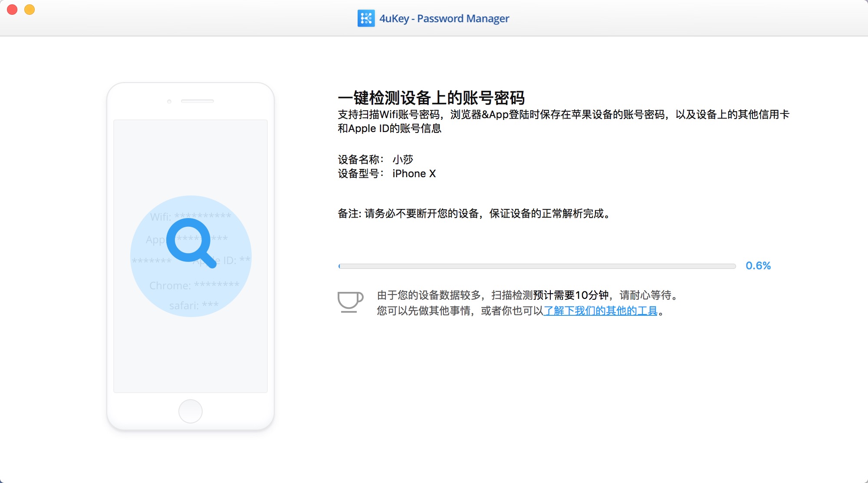Screen dimensions: 868x483
Task: Click the 4uKey - Password Manager title
Action: tap(444, 19)
